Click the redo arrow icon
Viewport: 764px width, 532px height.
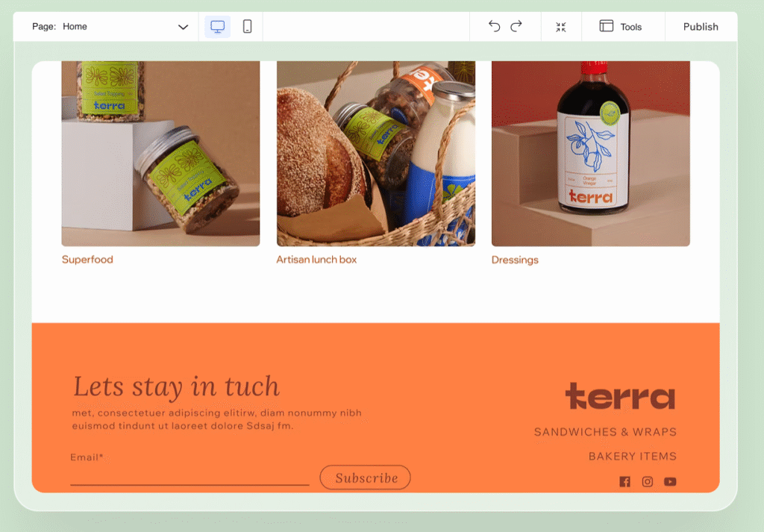(x=516, y=27)
